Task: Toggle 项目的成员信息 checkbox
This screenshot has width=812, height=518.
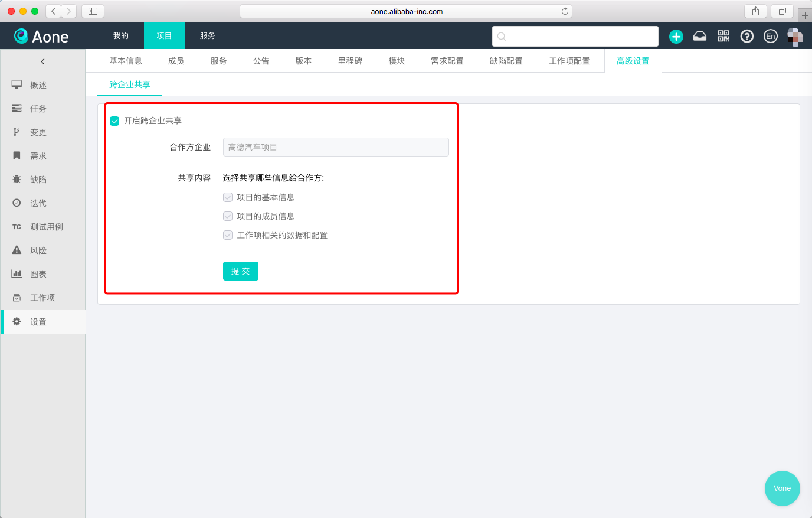Action: (x=228, y=216)
